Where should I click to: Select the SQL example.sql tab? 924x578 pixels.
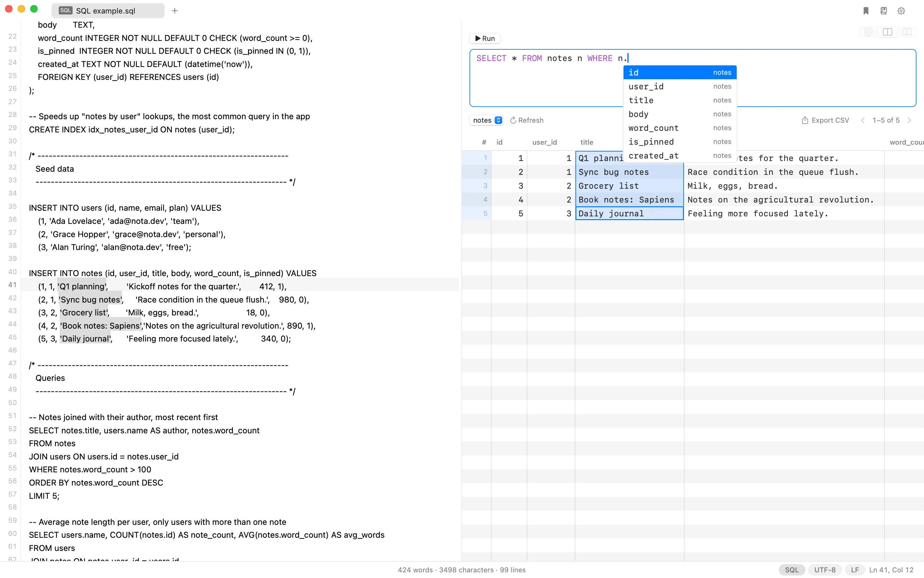[x=108, y=11]
